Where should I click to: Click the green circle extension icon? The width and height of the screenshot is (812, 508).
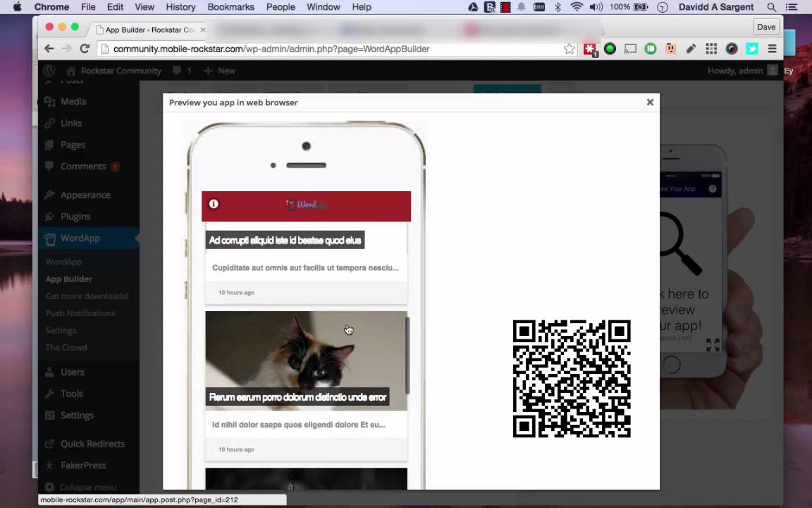(610, 49)
